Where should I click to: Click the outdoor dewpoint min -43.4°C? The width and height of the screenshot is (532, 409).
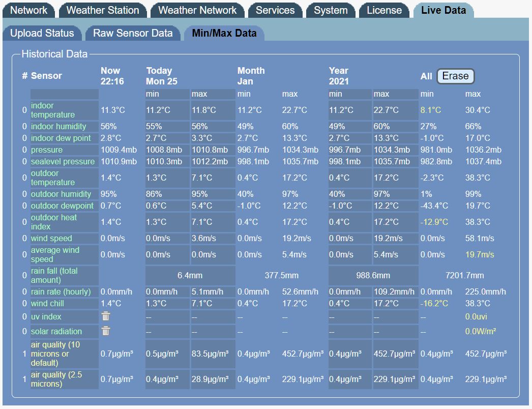(434, 206)
